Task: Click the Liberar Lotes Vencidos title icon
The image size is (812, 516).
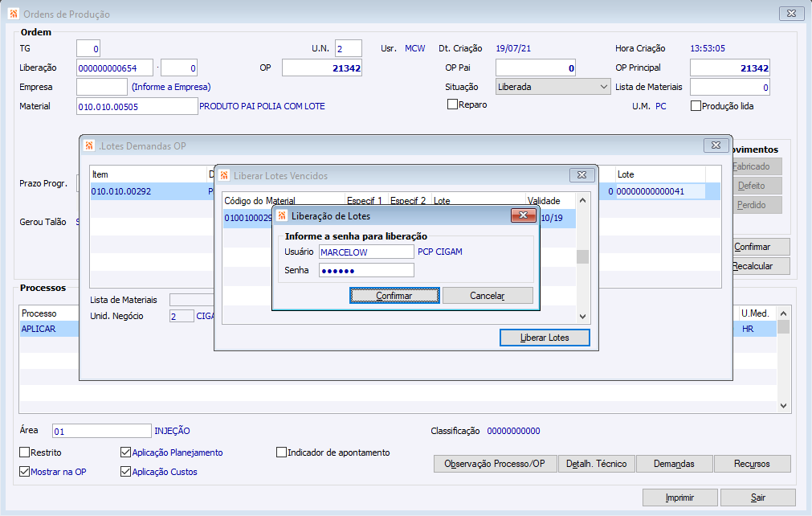Action: tap(224, 176)
